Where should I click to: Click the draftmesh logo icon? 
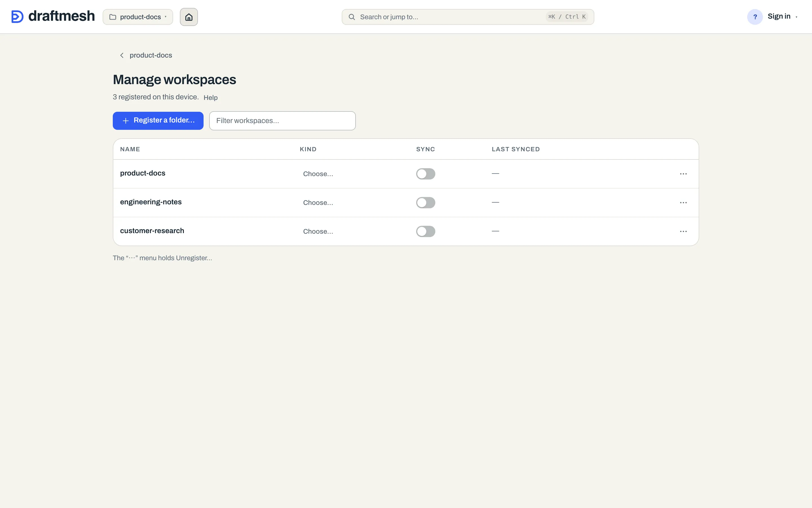pyautogui.click(x=17, y=17)
